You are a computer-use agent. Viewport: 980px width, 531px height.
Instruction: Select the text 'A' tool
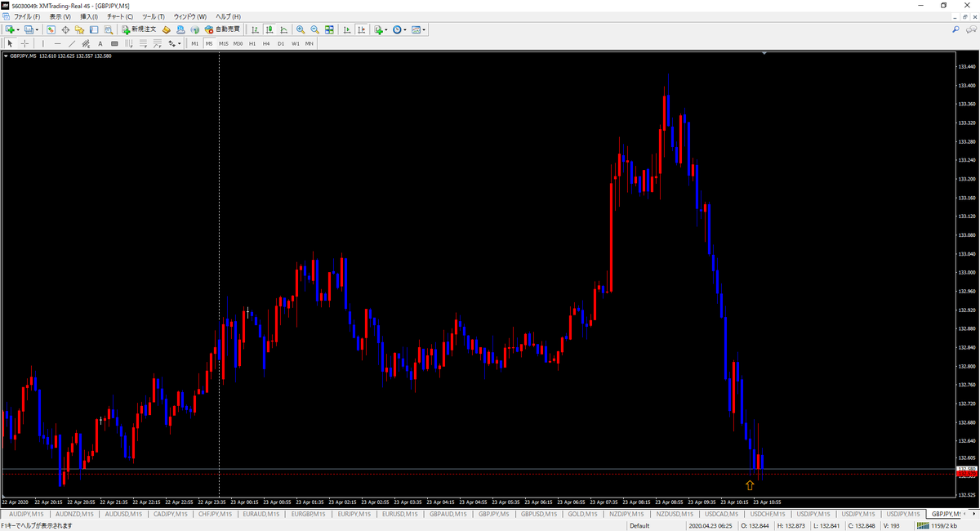pyautogui.click(x=100, y=43)
